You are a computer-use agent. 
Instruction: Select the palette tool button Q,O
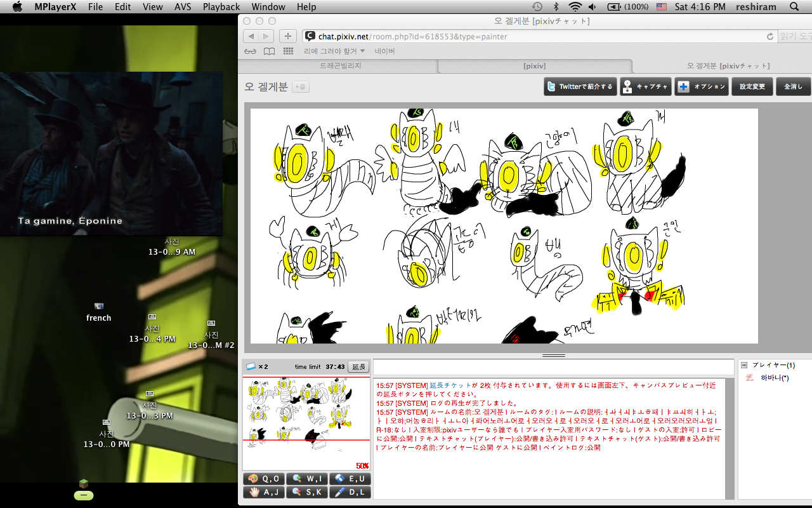pos(264,479)
